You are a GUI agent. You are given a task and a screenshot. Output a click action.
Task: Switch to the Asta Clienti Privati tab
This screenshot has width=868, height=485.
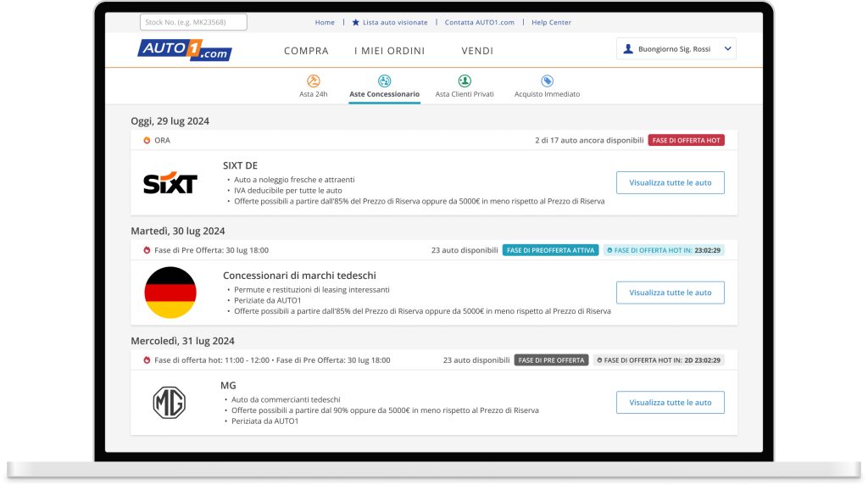tap(465, 94)
